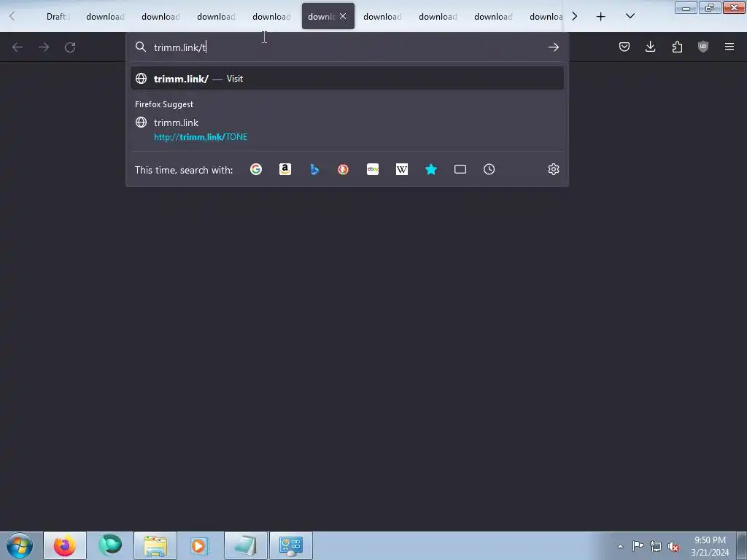This screenshot has width=747, height=560.
Task: Open Firefox from the taskbar
Action: [65, 545]
